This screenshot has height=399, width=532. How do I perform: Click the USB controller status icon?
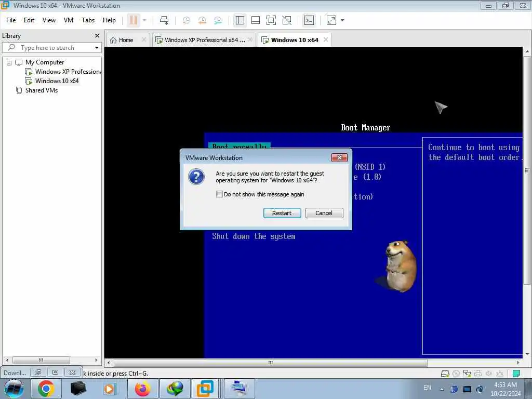coord(499,374)
